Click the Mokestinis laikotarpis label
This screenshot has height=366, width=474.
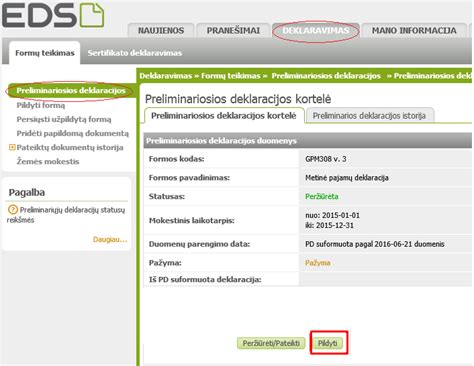pyautogui.click(x=191, y=220)
